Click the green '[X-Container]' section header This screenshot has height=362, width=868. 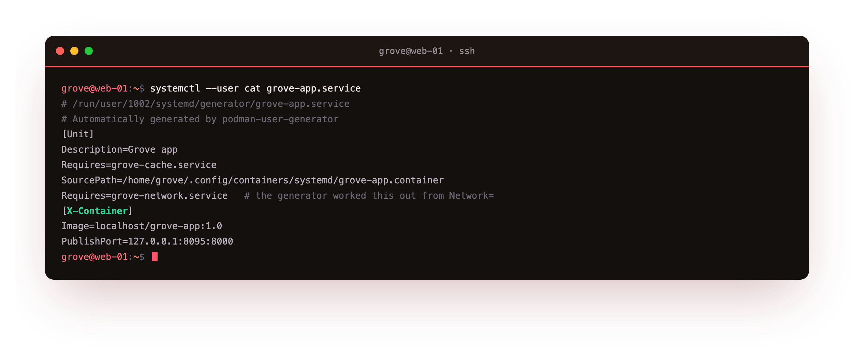click(x=97, y=211)
